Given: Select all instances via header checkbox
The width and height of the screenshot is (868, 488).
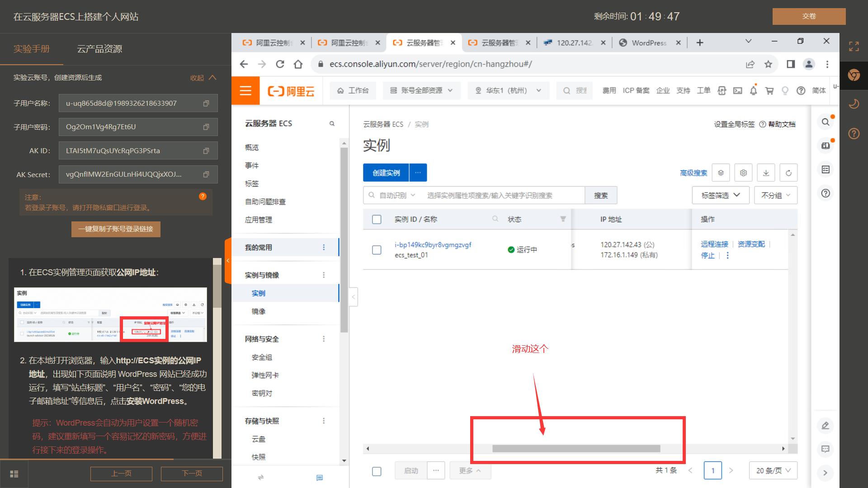Looking at the screenshot, I should pos(377,220).
